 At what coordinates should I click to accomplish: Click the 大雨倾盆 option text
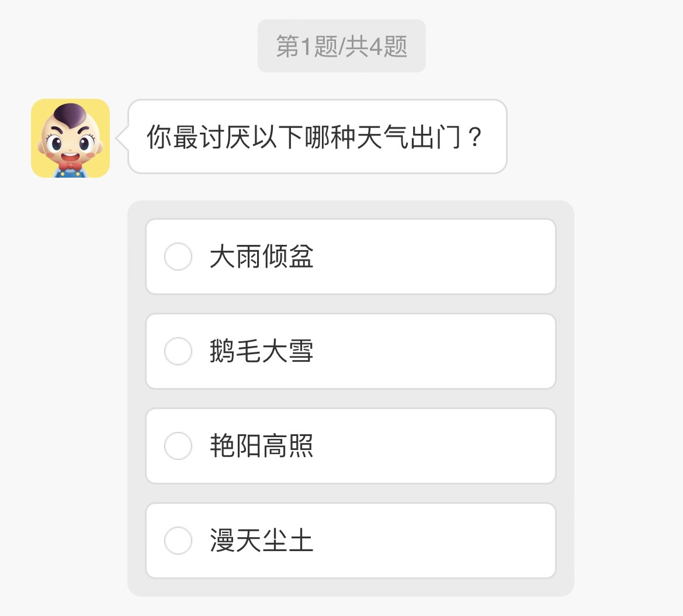point(261,257)
